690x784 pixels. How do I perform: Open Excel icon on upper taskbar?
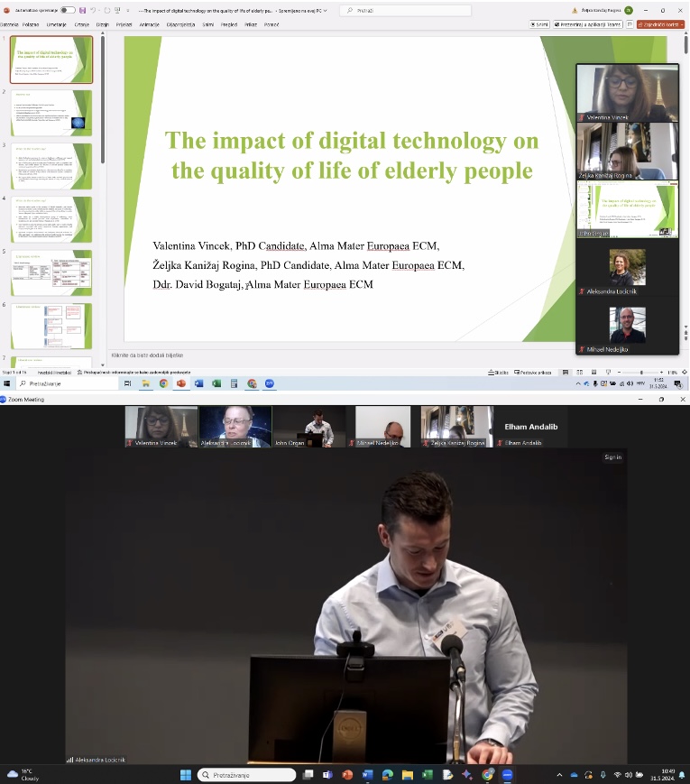(x=216, y=383)
